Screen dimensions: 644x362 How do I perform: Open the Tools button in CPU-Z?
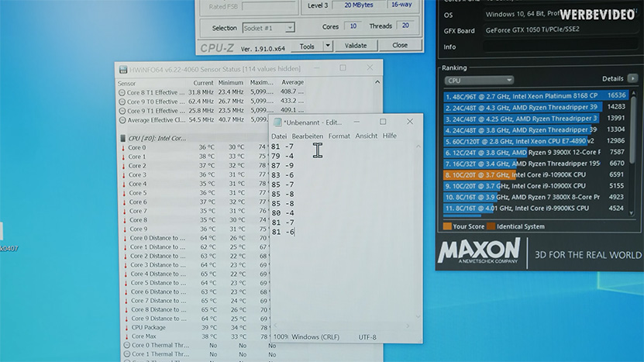point(307,46)
